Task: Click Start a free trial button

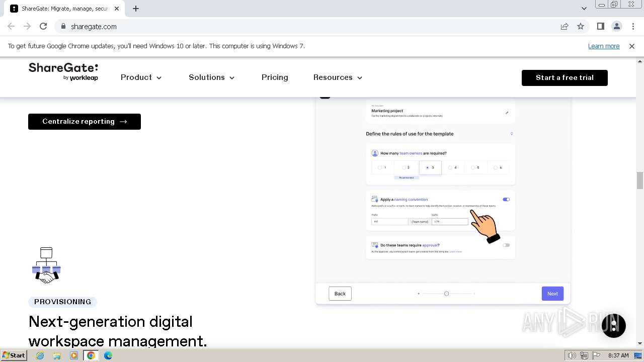Action: coord(565,77)
